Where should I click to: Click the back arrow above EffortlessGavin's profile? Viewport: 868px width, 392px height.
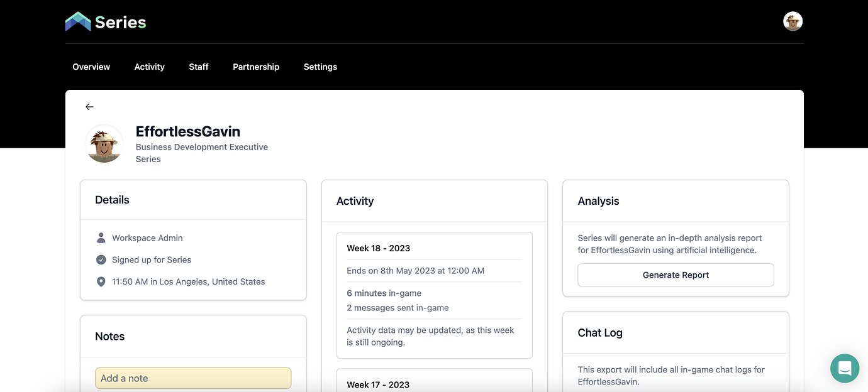point(89,106)
